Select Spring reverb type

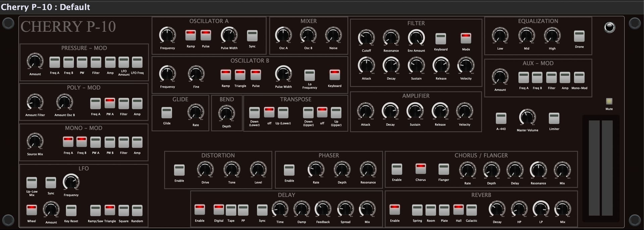click(417, 210)
